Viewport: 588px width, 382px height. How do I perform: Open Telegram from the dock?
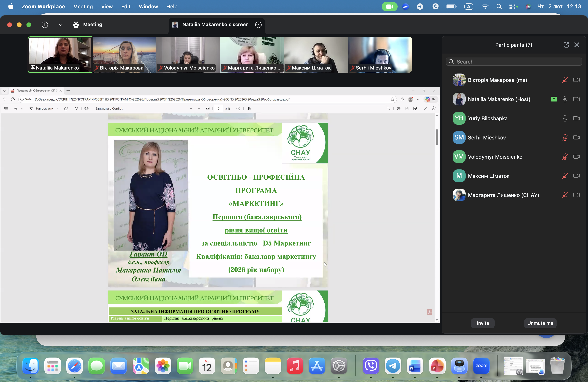click(393, 365)
